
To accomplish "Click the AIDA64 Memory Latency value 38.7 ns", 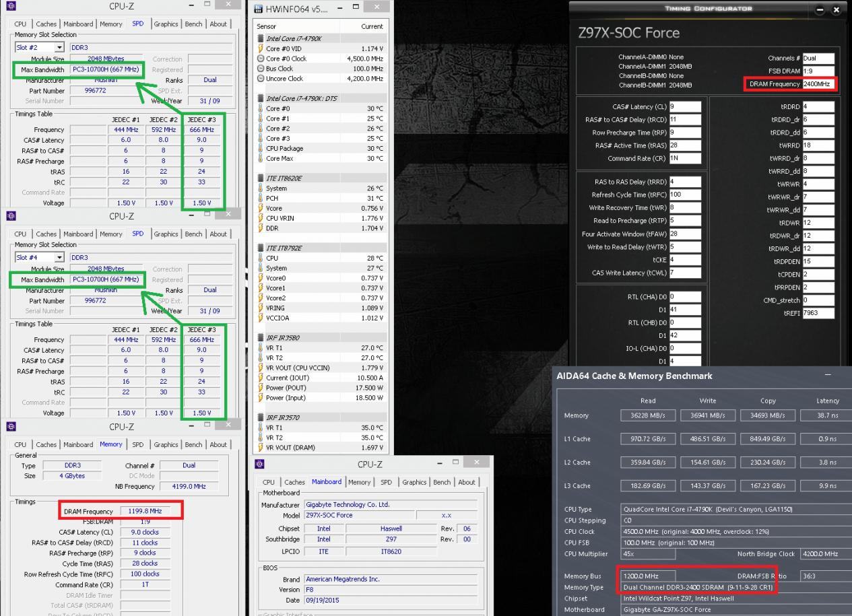I will [828, 415].
